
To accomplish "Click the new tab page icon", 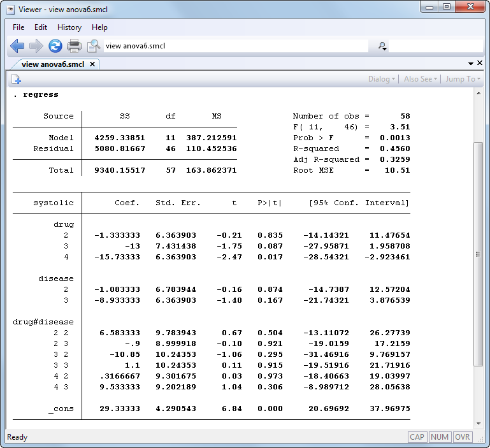I will click(x=16, y=79).
